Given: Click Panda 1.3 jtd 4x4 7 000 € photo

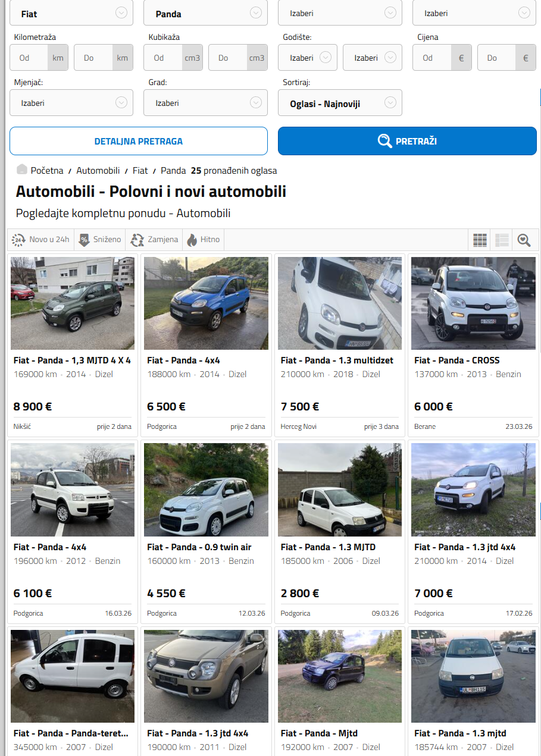Looking at the screenshot, I should click(x=473, y=490).
